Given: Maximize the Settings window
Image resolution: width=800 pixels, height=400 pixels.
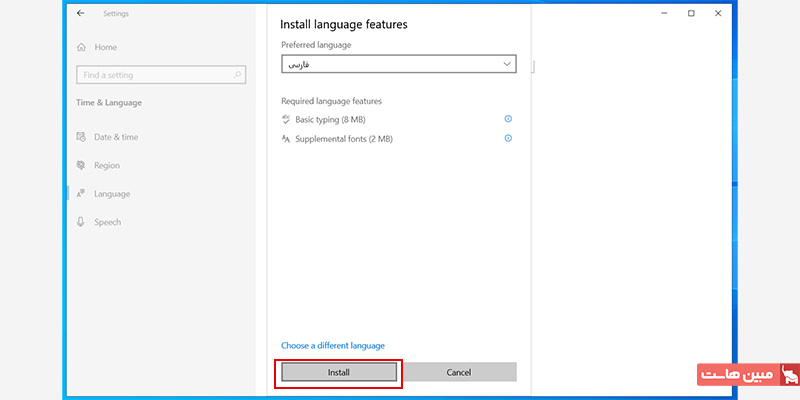Looking at the screenshot, I should pyautogui.click(x=691, y=14).
